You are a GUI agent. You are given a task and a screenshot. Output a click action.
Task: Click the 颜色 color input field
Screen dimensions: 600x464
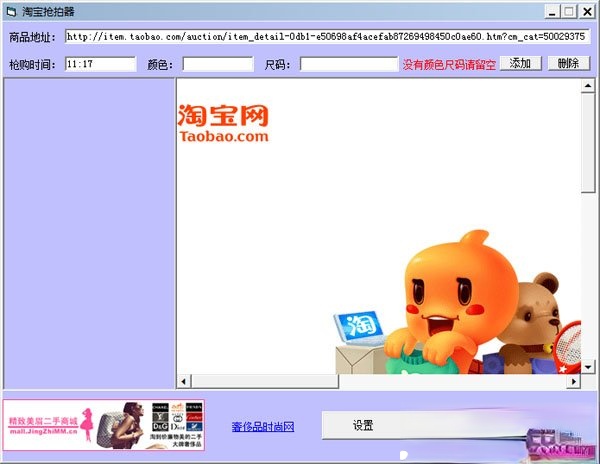tap(218, 64)
